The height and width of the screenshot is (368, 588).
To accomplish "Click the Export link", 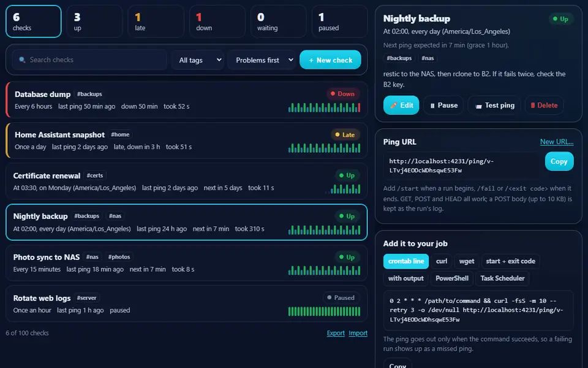I will 336,333.
